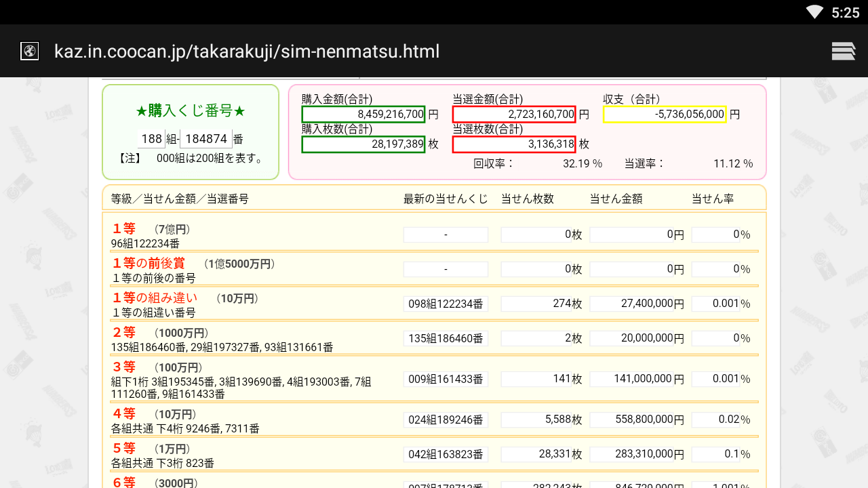This screenshot has width=868, height=488.
Task: Click the 購入金額(合計) field
Action: [363, 115]
